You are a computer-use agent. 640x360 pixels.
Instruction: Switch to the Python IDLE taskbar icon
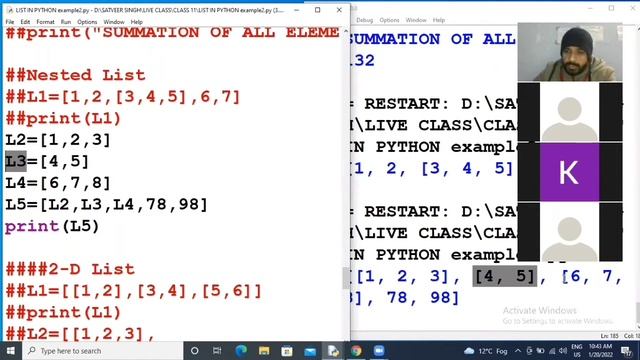(333, 351)
